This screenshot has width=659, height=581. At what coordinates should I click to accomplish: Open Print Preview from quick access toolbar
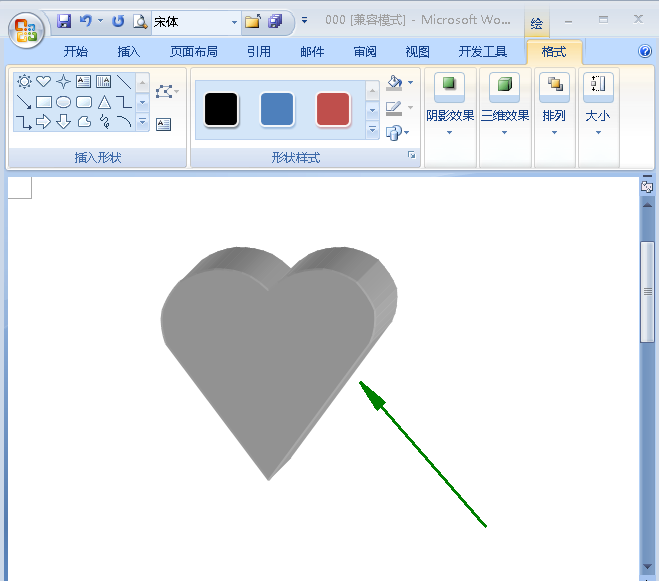coord(140,21)
